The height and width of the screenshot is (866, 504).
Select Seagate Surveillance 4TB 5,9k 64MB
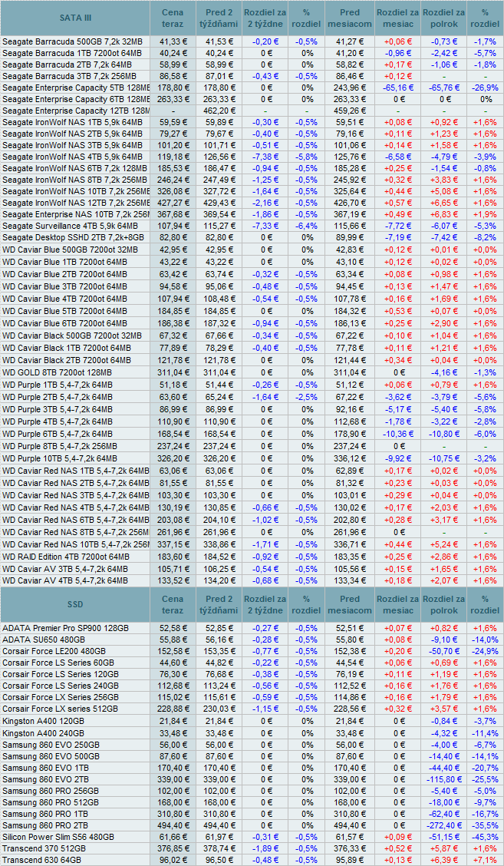[70, 226]
